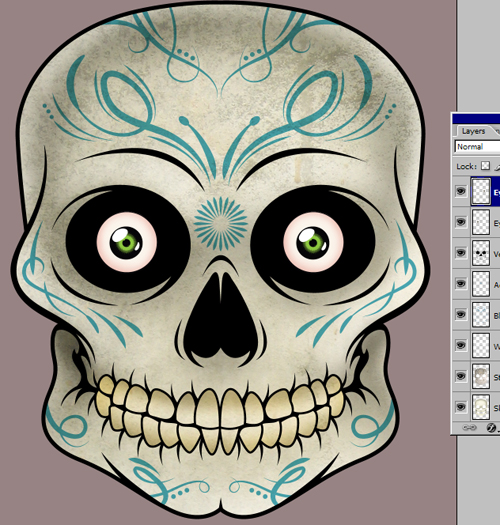Hide the St stain texture layer
This screenshot has height=525, width=500.
tap(461, 376)
